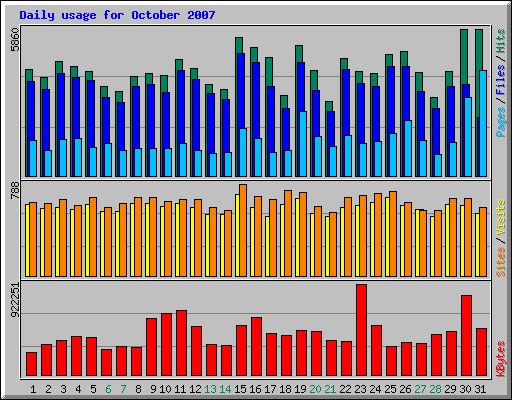Click the 'Daily usage for October 2007' title

[117, 15]
